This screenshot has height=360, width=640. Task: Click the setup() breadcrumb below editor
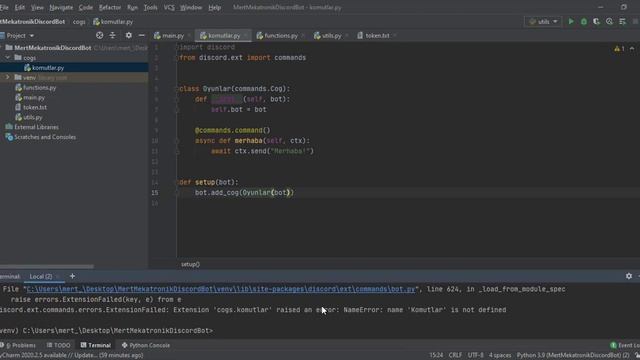coord(190,264)
